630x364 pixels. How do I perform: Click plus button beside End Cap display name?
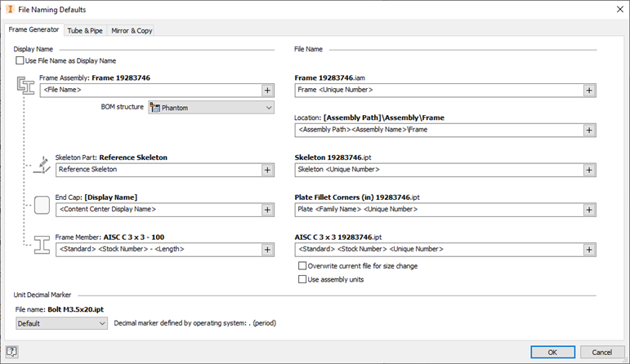click(x=267, y=210)
